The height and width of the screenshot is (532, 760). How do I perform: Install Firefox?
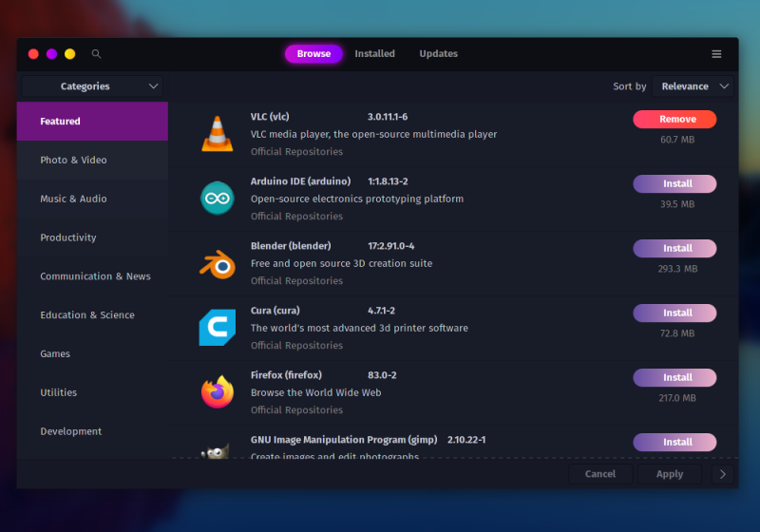click(674, 377)
